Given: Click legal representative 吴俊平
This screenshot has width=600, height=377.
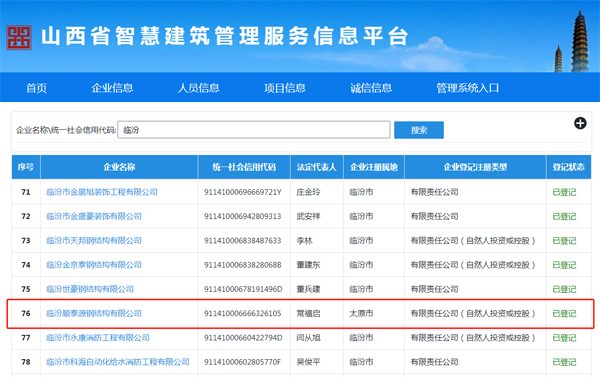Looking at the screenshot, I should pos(308,362).
